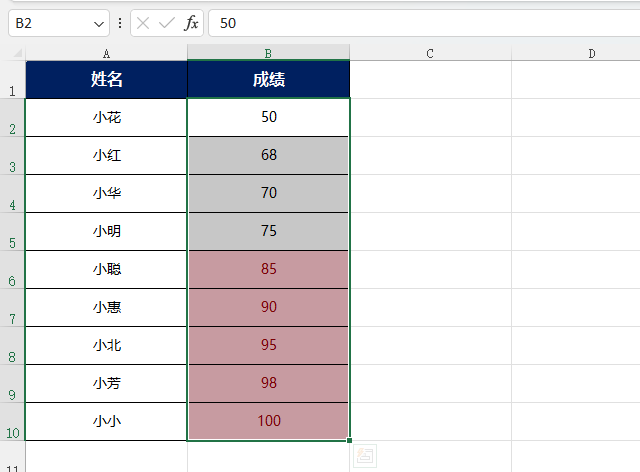Select the cell containing 小小
Screen dimensions: 640x472
[x=106, y=421]
